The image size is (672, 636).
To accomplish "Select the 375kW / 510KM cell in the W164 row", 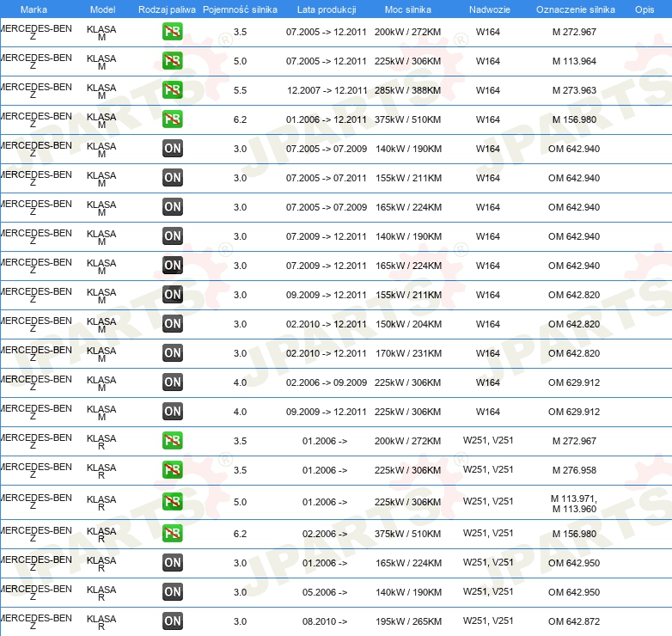I will (407, 119).
